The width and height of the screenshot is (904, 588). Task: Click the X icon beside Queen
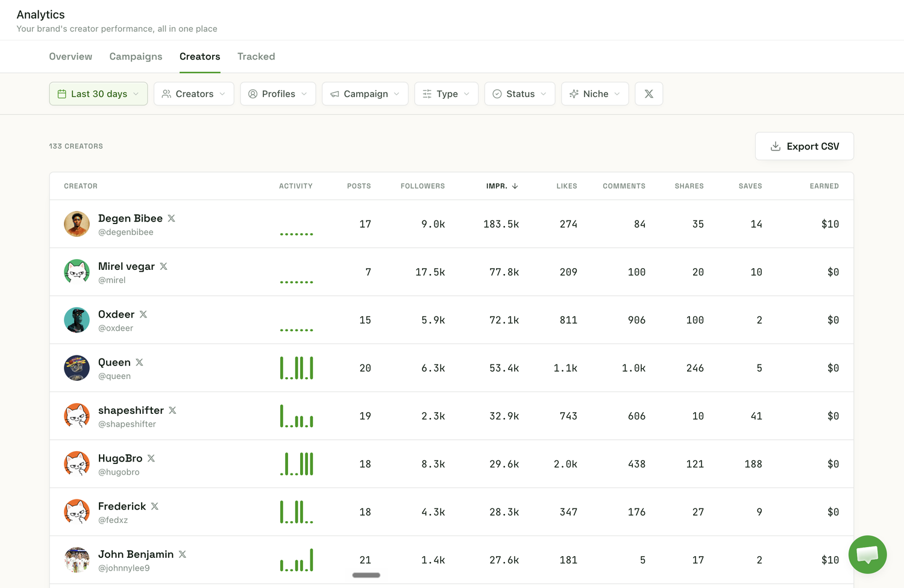[139, 362]
